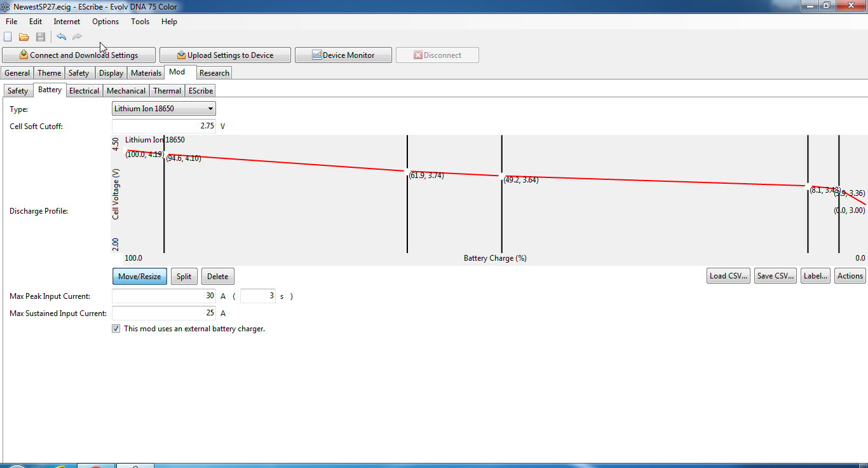The width and height of the screenshot is (868, 468).
Task: Open the Actions button menu
Action: pos(850,276)
